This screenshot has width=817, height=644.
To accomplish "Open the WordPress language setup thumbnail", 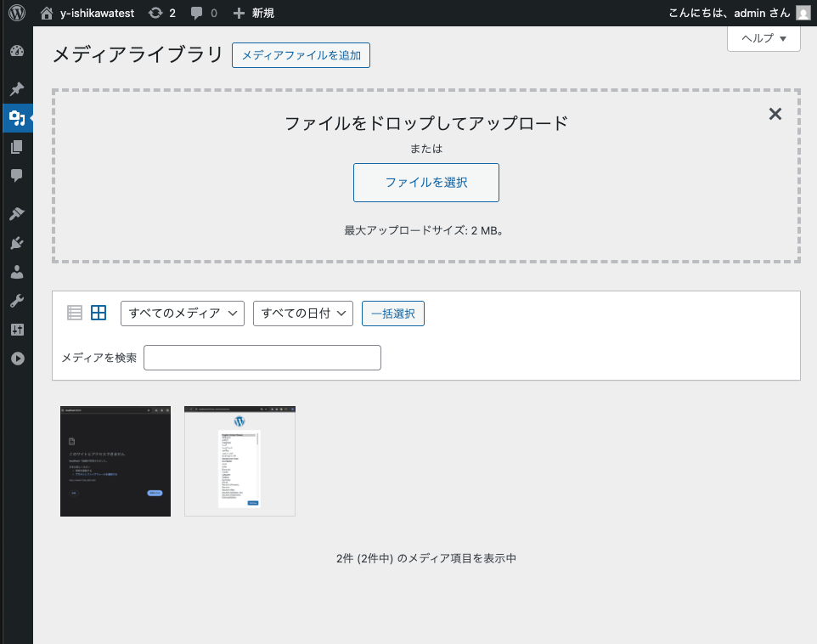I will pos(239,461).
